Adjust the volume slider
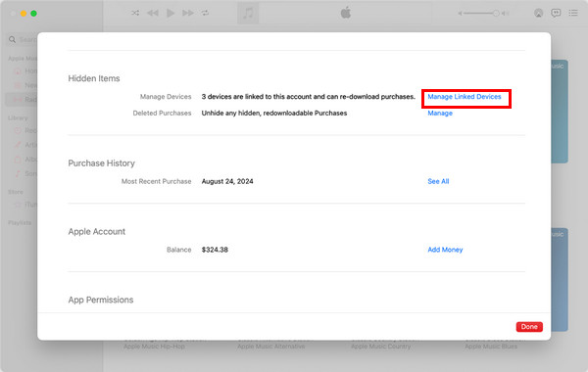Image resolution: width=588 pixels, height=372 pixels. point(482,14)
